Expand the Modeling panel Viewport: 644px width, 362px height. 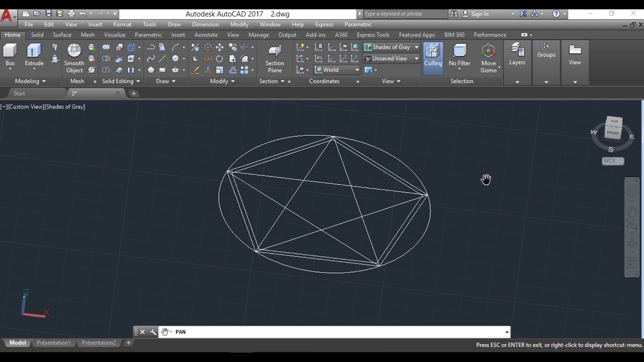30,81
